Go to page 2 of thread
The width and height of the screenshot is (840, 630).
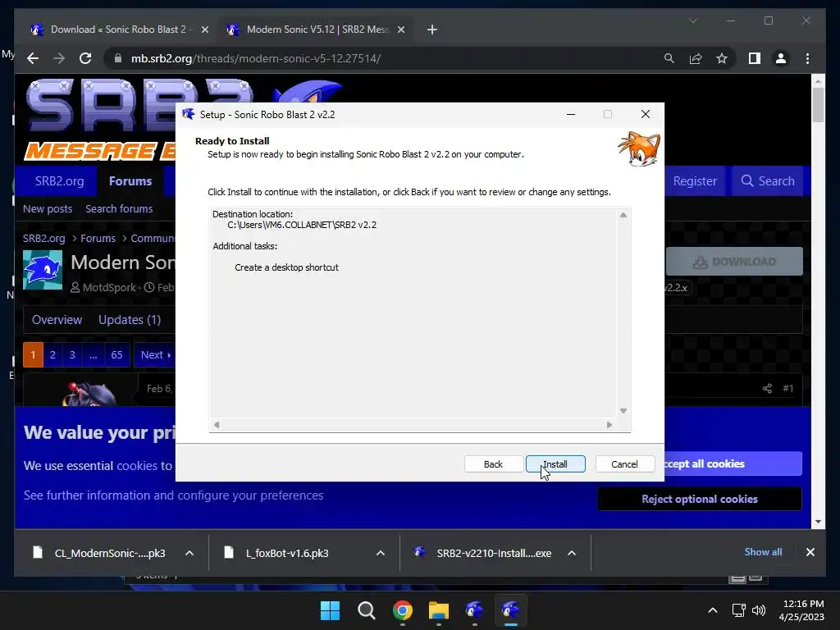[x=52, y=354]
